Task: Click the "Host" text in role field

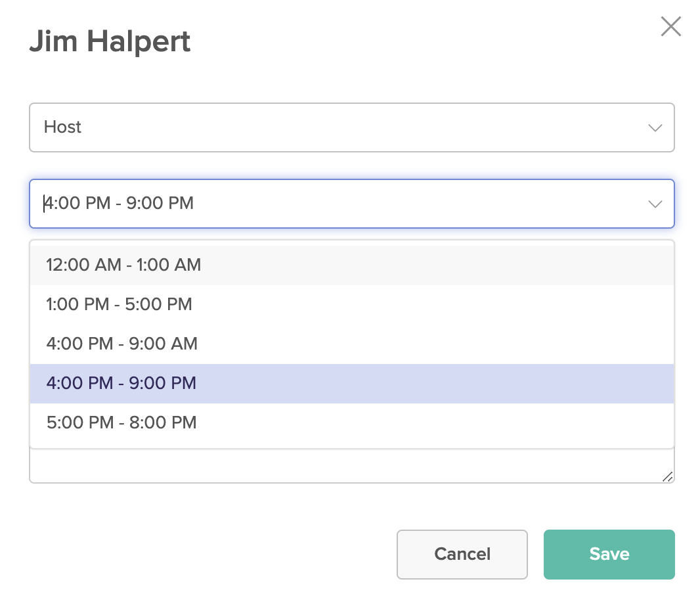Action: click(x=62, y=127)
